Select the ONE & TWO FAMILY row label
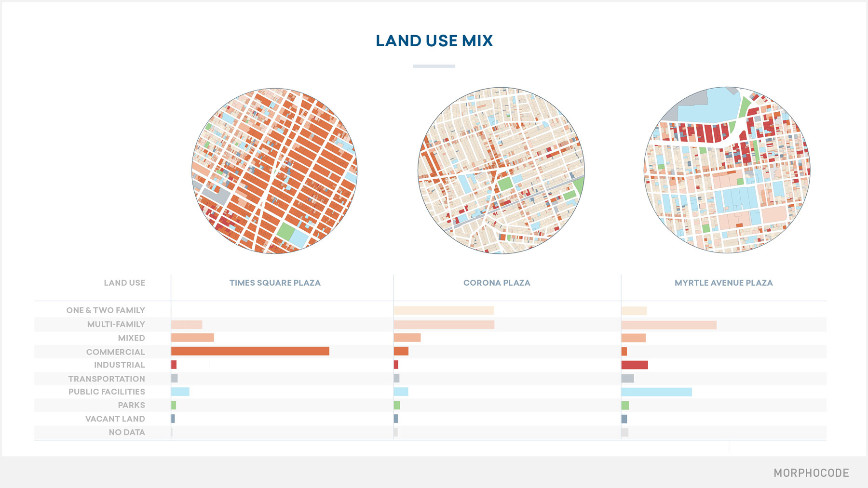 (x=106, y=310)
